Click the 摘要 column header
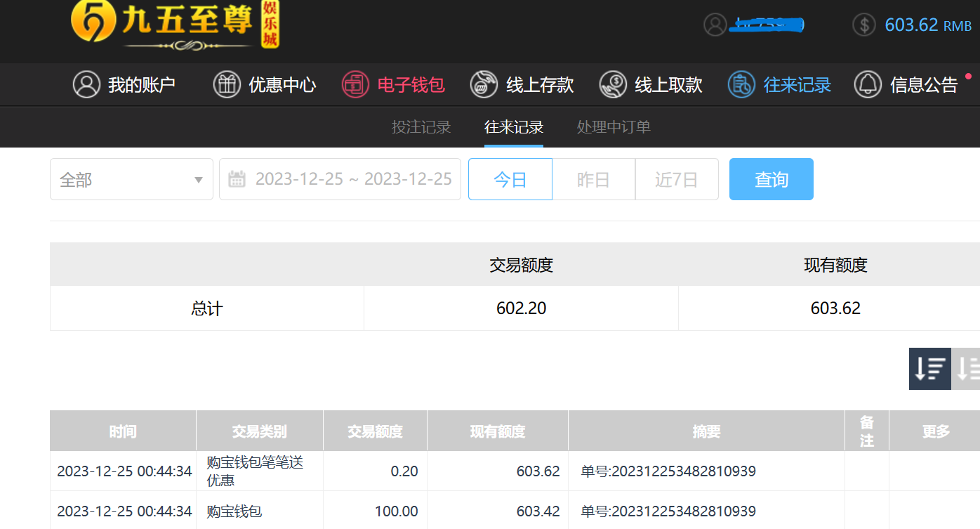The width and height of the screenshot is (980, 529). pyautogui.click(x=706, y=431)
